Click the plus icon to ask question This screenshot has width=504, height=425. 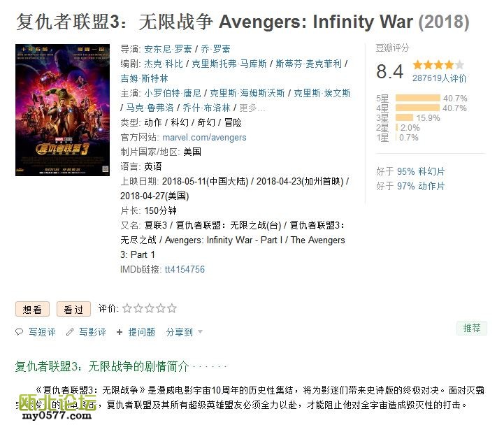pos(120,332)
